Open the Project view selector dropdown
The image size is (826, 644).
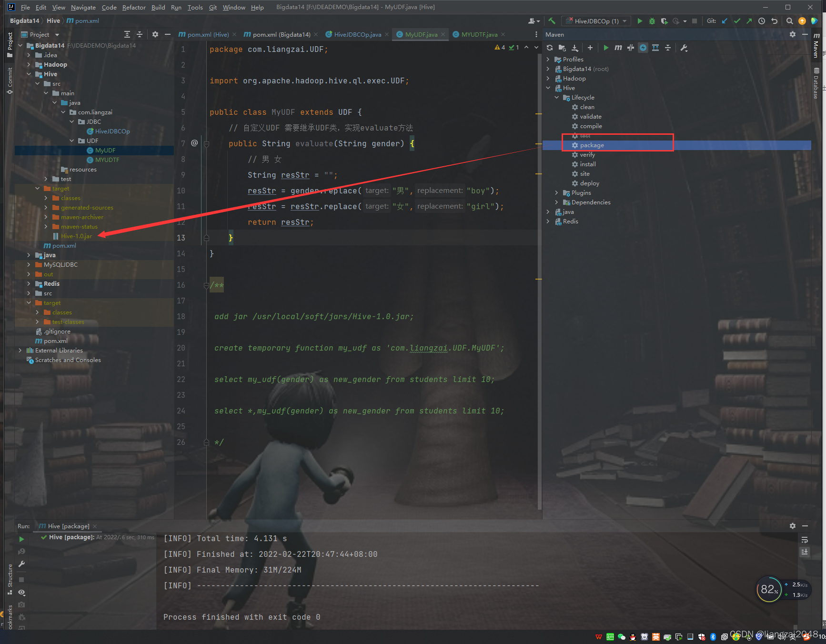(x=40, y=34)
